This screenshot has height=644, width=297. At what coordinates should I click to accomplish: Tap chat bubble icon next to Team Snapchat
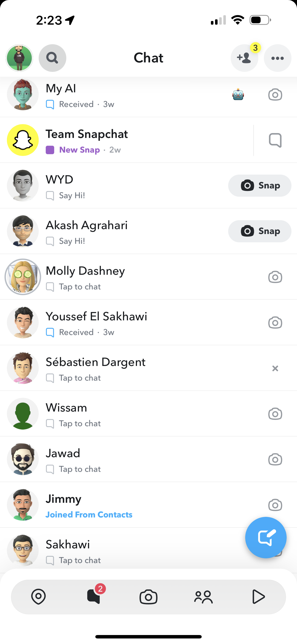(275, 140)
